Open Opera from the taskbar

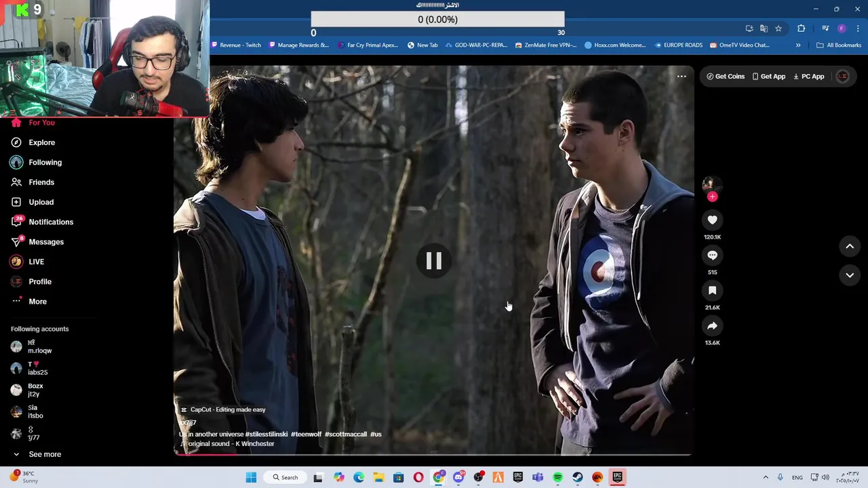[x=418, y=477]
